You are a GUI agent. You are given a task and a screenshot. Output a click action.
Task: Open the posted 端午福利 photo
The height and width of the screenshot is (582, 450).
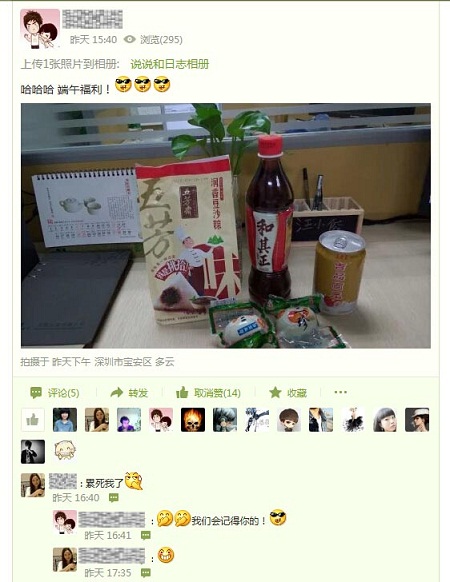[226, 226]
